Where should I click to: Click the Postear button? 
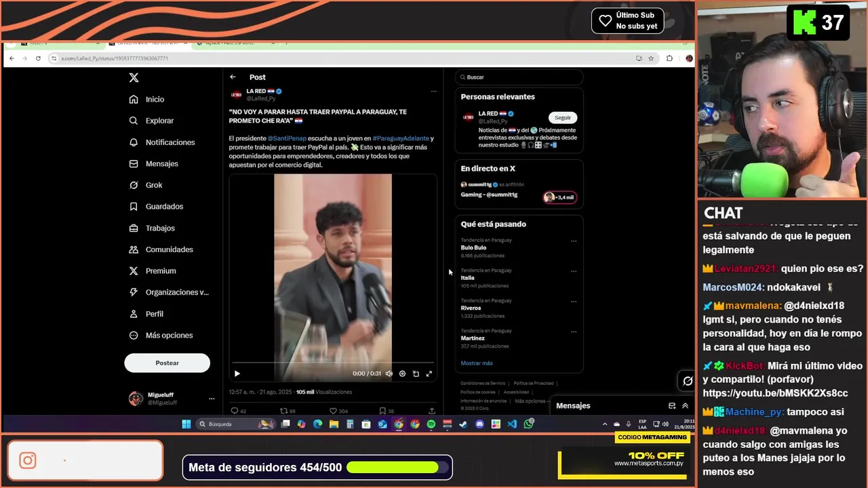point(167,363)
